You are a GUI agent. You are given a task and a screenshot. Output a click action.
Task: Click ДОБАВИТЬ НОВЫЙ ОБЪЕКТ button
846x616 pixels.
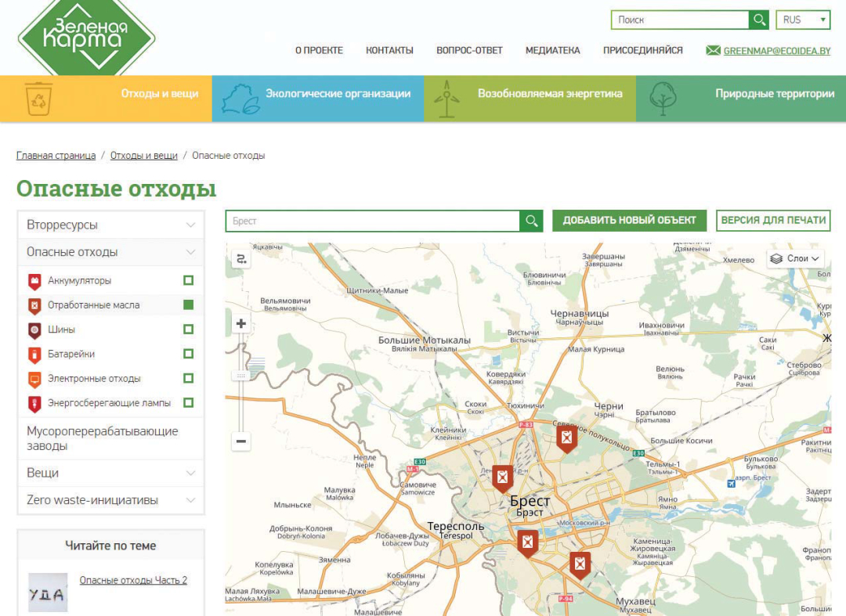[629, 221]
